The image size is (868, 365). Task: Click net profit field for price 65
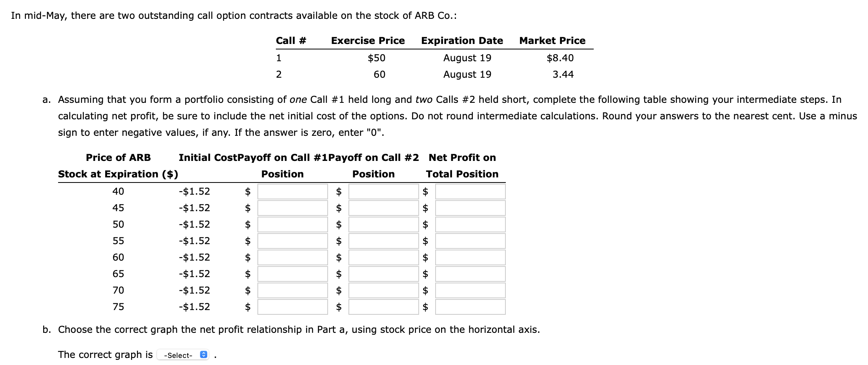coord(470,274)
